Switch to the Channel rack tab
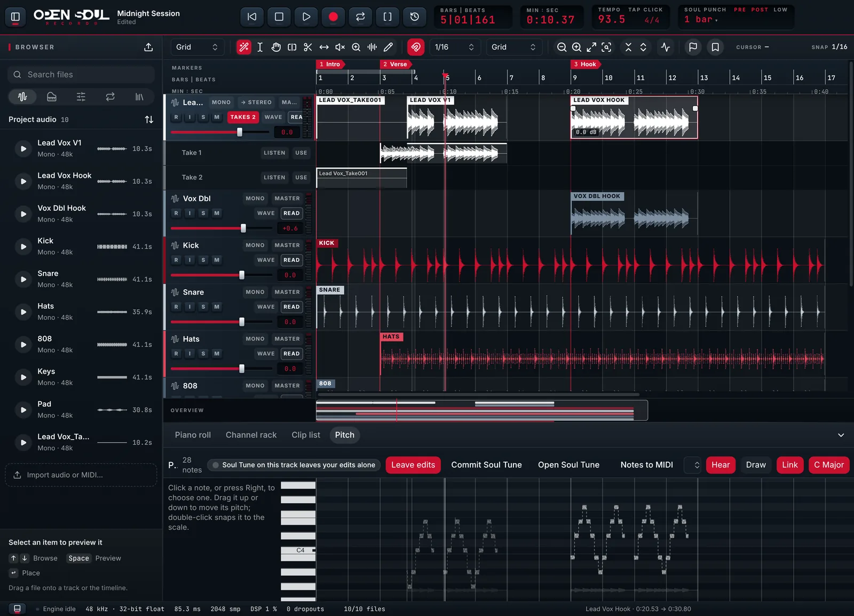854x616 pixels. (251, 435)
